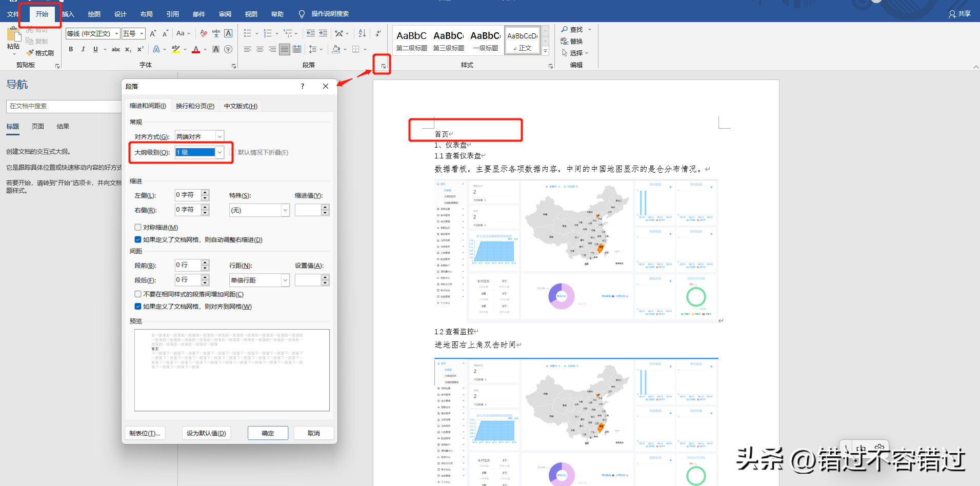Expand font color dropdown arrow
This screenshot has width=980, height=486.
[x=205, y=49]
